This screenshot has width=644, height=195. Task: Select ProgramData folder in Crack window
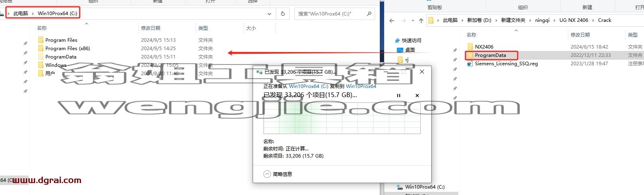(x=490, y=55)
